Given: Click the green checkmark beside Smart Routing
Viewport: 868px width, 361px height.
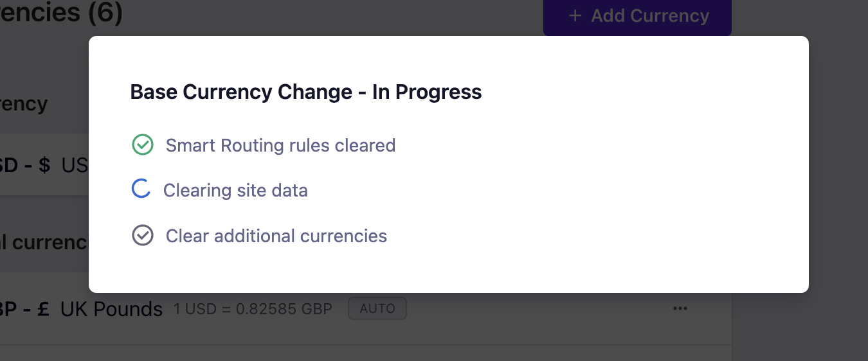Looking at the screenshot, I should click(143, 145).
